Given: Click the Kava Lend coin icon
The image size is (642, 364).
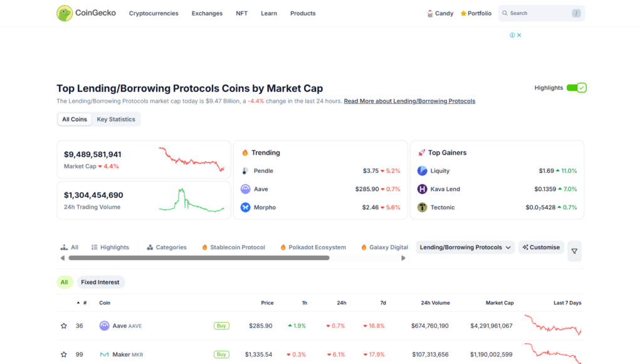Looking at the screenshot, I should tap(422, 189).
